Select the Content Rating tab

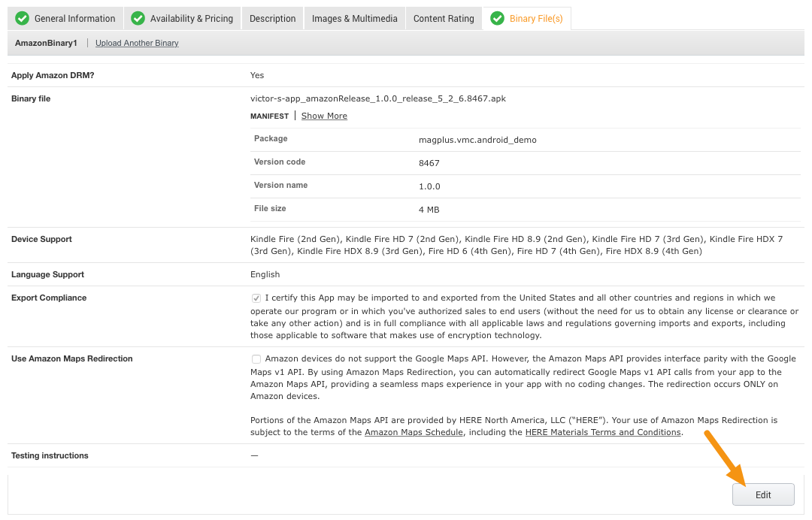444,19
